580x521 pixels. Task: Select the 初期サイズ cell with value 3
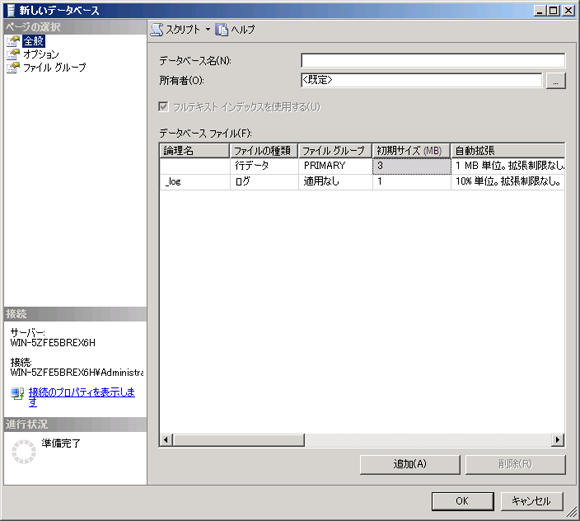tap(411, 166)
